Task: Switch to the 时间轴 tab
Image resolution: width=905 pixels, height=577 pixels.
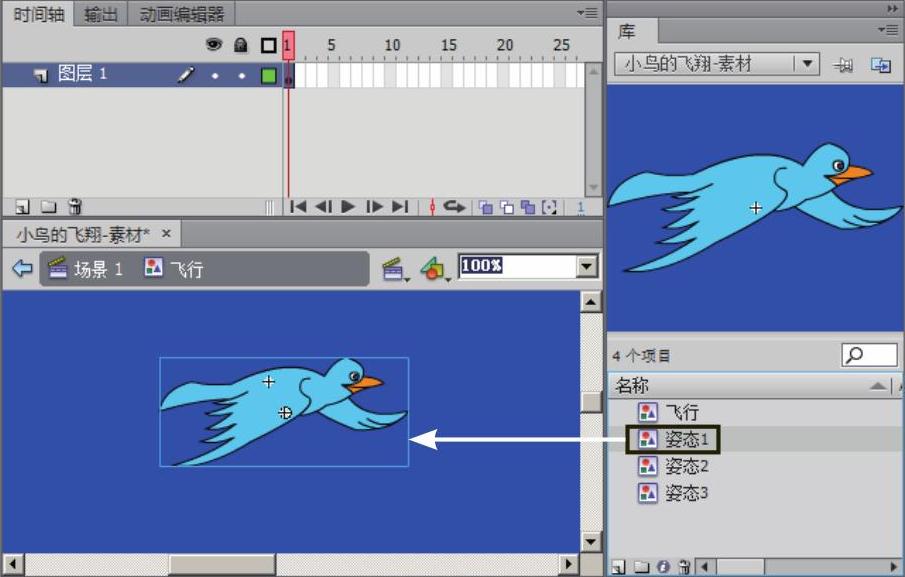Action: coord(39,14)
